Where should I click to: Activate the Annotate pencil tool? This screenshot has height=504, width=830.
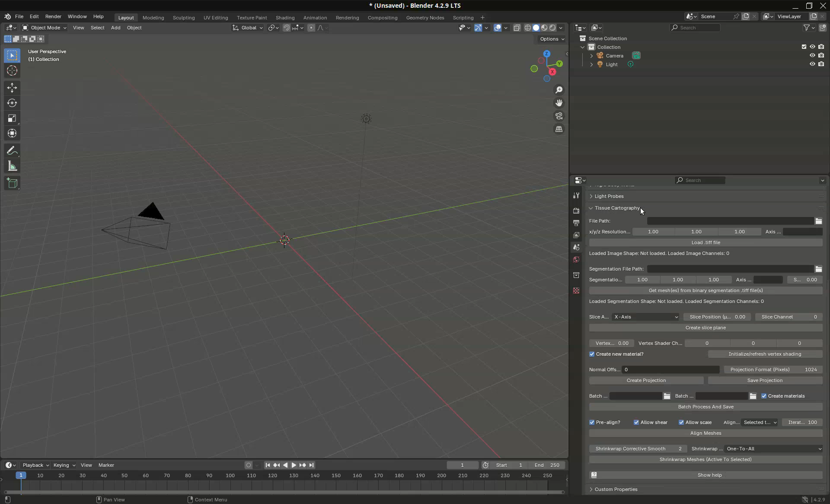pos(12,150)
